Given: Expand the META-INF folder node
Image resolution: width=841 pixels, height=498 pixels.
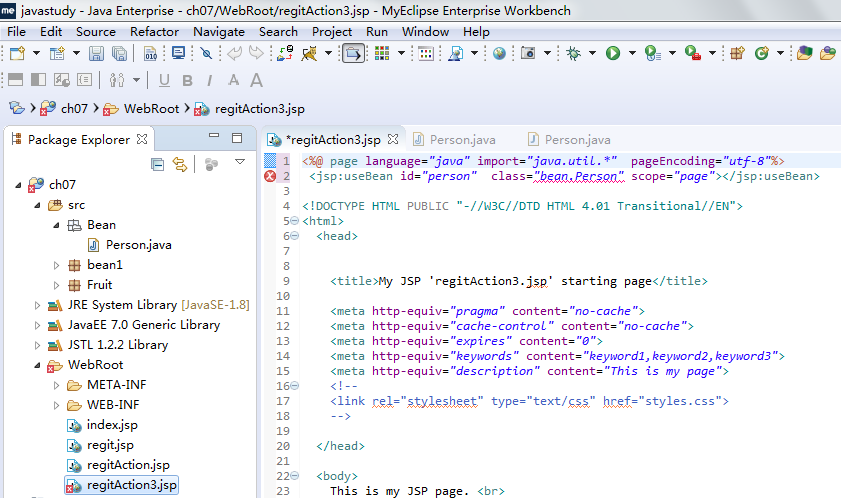Looking at the screenshot, I should (56, 385).
